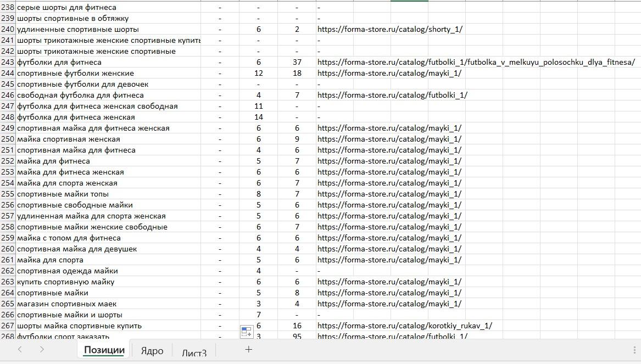Click value 16 in row 267

(x=297, y=326)
